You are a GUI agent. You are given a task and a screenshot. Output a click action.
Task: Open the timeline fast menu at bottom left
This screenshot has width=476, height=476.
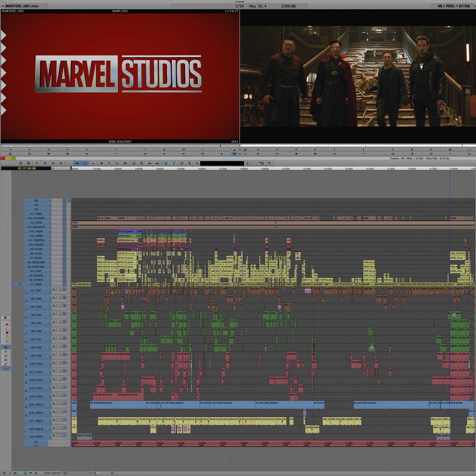pos(4,473)
